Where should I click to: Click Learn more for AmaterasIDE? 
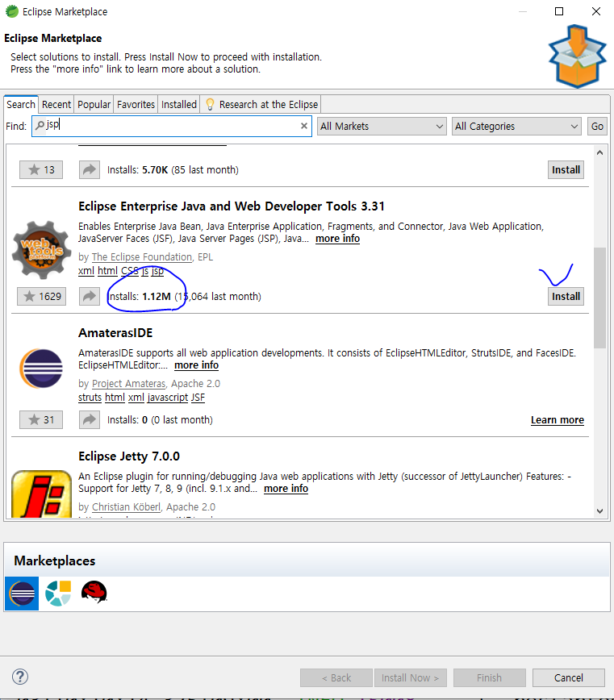[558, 420]
